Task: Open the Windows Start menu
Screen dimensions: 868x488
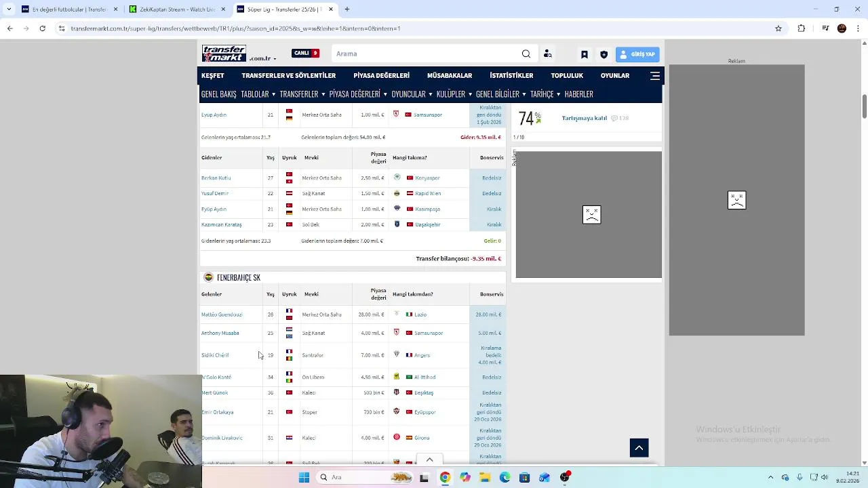Action: click(x=304, y=477)
